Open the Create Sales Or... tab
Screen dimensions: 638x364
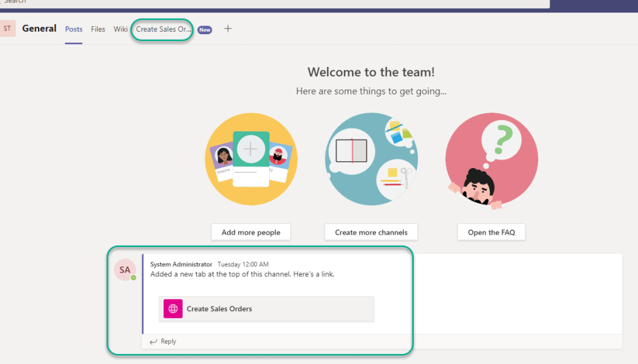click(x=163, y=29)
